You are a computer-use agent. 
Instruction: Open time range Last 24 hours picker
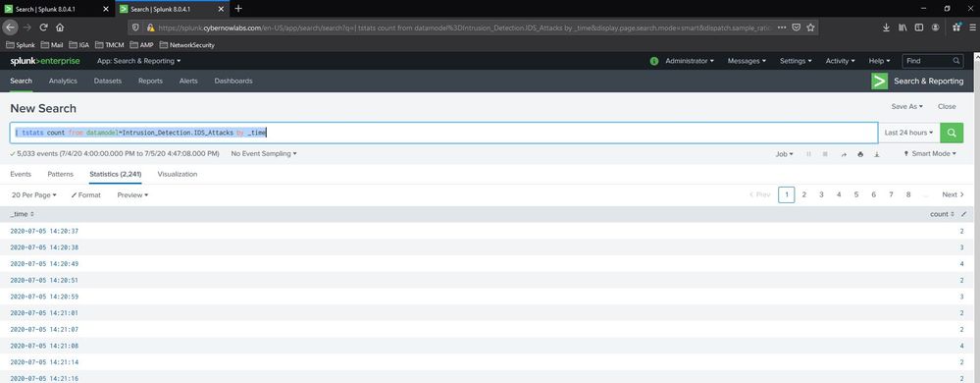[908, 133]
